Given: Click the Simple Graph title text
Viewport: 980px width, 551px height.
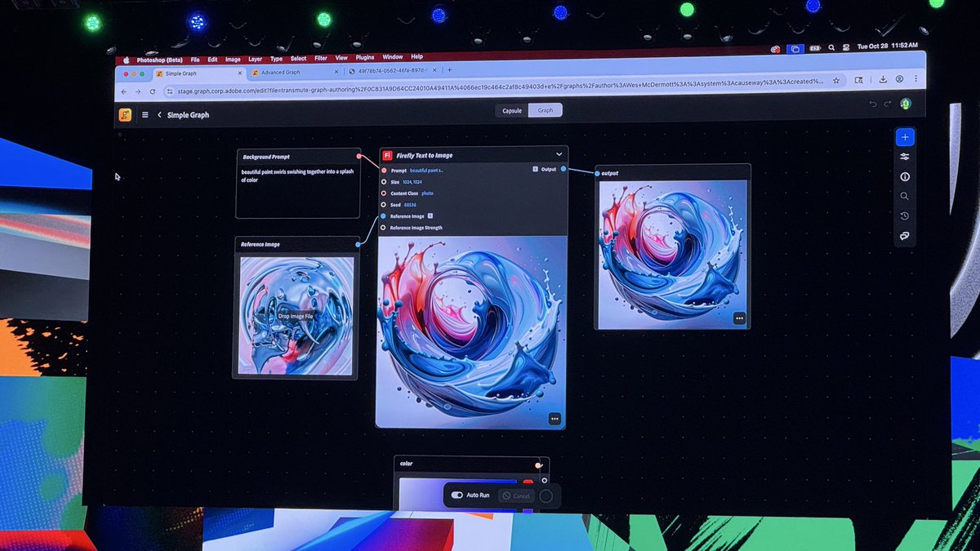Looking at the screenshot, I should click(188, 115).
